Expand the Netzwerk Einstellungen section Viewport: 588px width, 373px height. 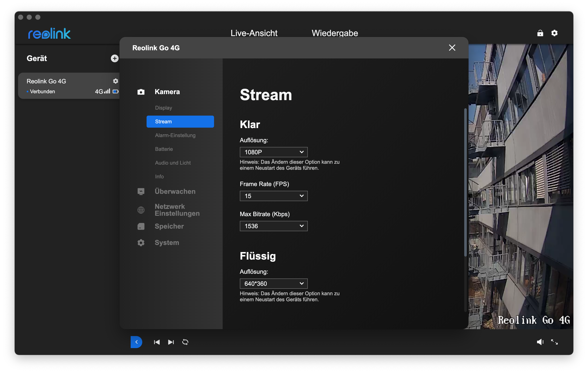coord(177,210)
